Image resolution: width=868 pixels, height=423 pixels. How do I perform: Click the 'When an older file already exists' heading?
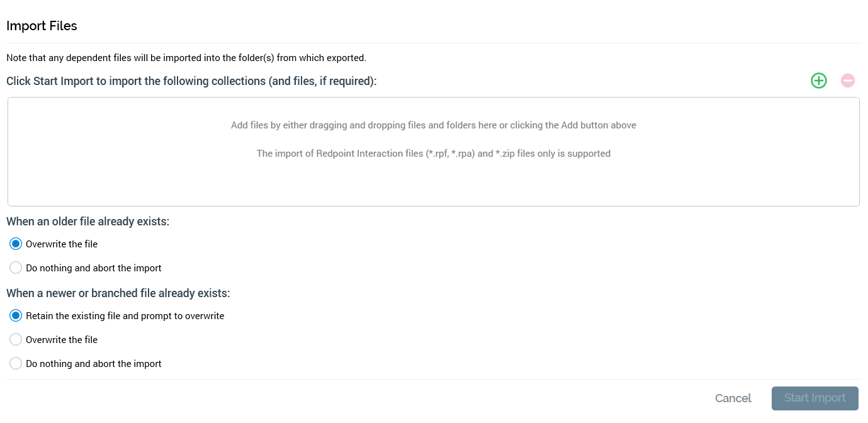[x=88, y=222]
